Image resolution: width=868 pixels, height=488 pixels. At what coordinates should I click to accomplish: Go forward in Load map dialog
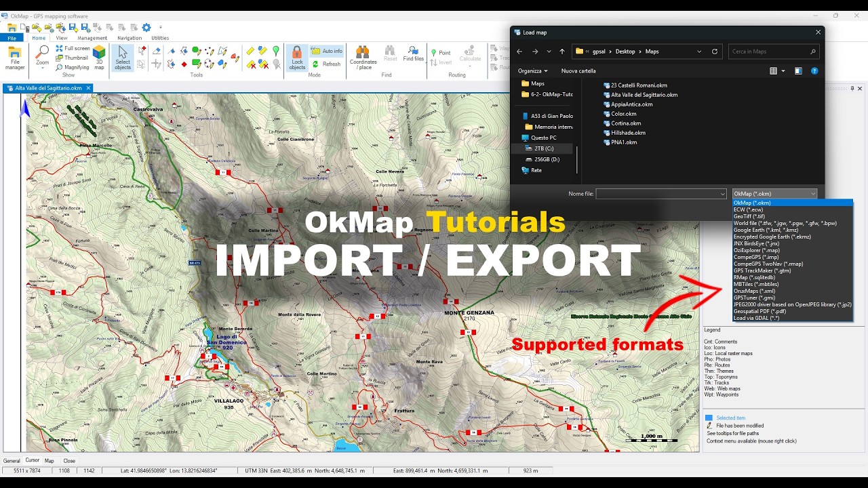[x=534, y=52]
